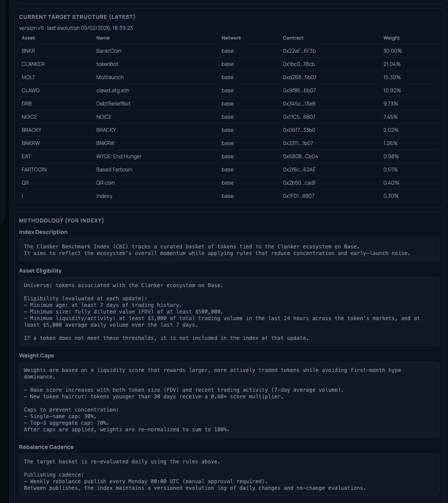Click the Weight Caps label
Viewport: 448px width, 503px height.
tap(36, 355)
